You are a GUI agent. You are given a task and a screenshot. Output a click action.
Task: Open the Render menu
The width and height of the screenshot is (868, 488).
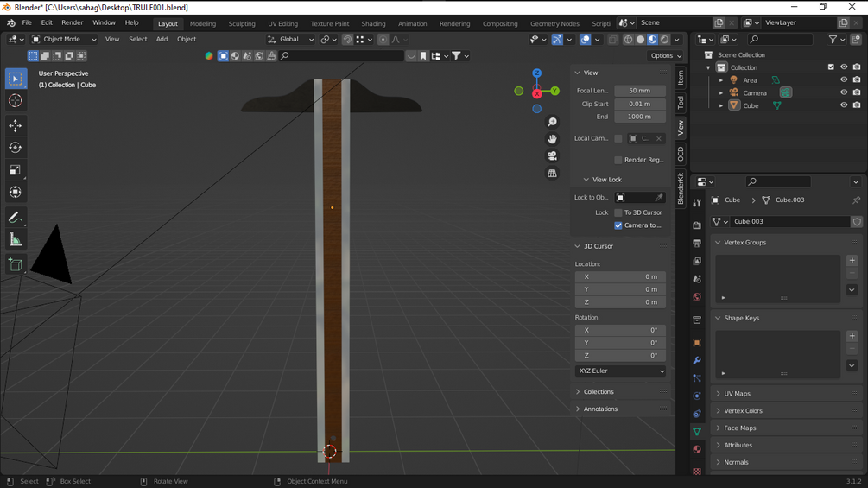[x=72, y=22]
